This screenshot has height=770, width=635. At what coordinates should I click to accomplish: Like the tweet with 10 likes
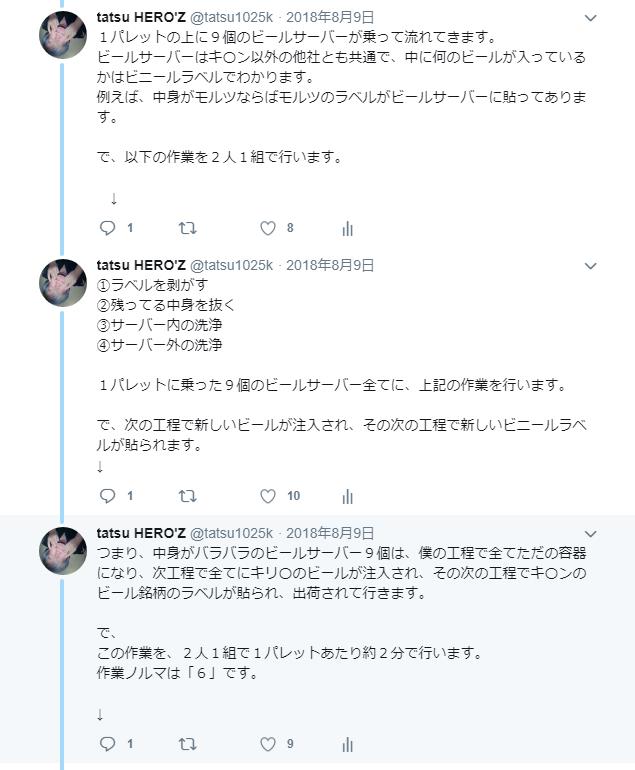point(268,495)
